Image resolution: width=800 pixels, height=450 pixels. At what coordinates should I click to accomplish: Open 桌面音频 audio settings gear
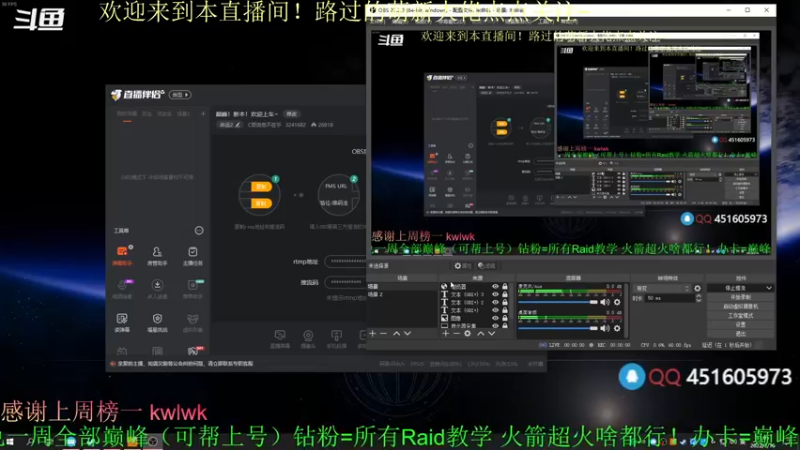tap(617, 329)
